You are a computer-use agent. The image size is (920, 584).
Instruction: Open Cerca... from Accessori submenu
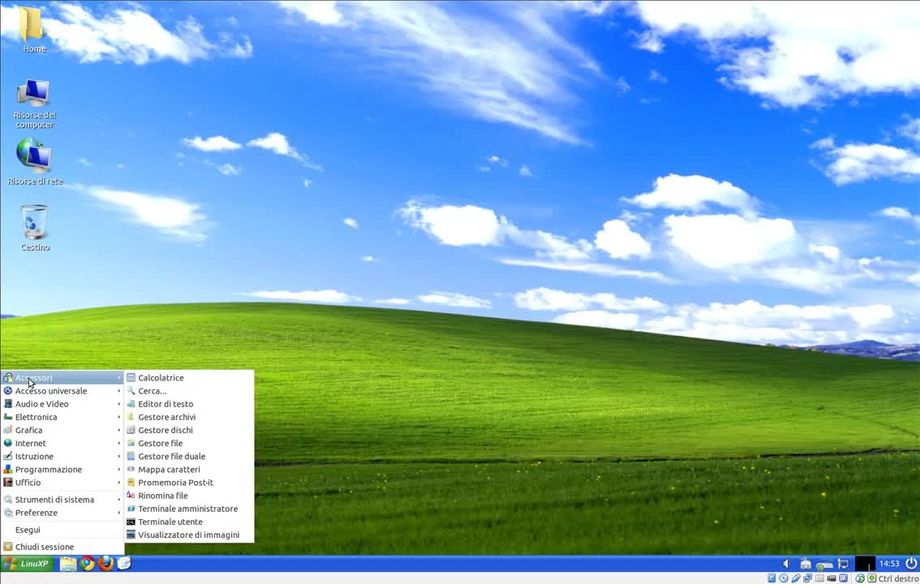click(189, 390)
